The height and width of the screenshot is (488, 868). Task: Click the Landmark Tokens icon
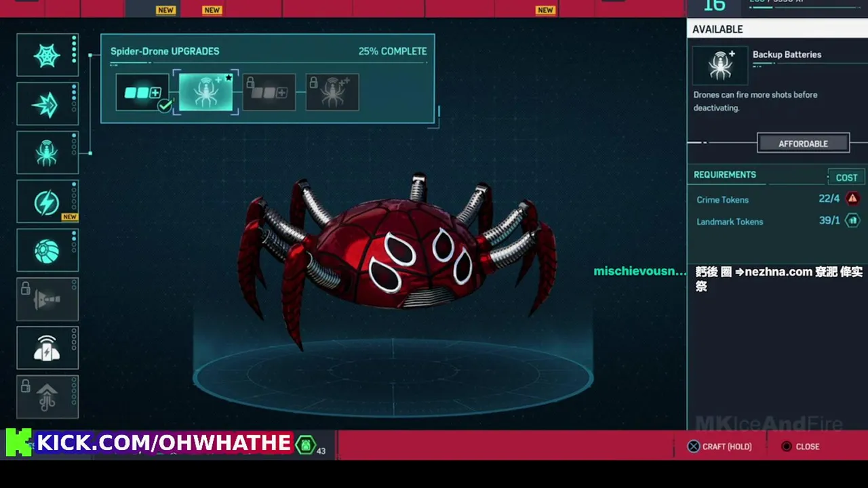[x=852, y=220]
